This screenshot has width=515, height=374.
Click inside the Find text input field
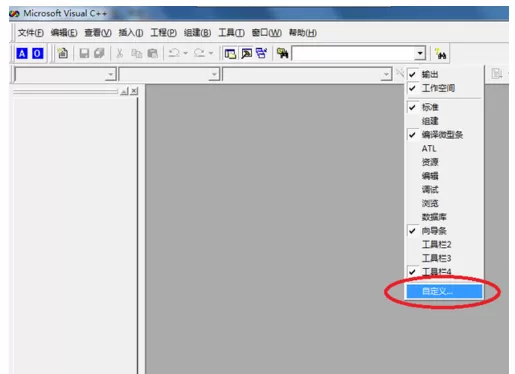tap(354, 53)
